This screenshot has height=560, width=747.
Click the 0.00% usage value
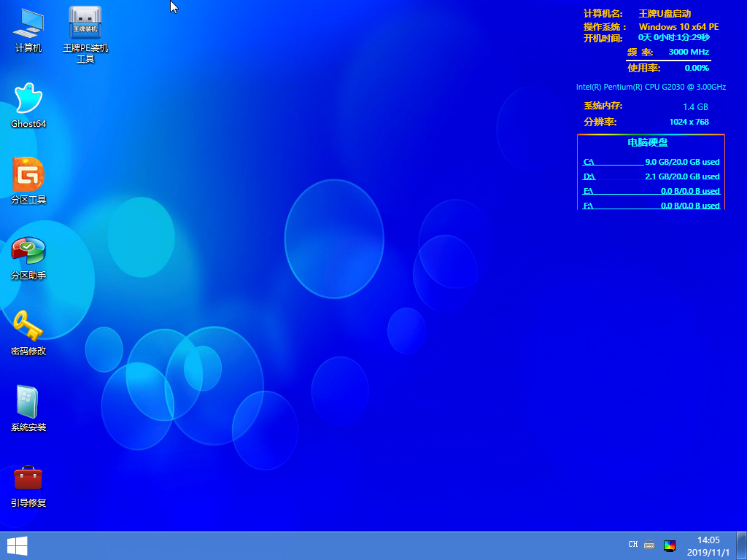tap(697, 68)
